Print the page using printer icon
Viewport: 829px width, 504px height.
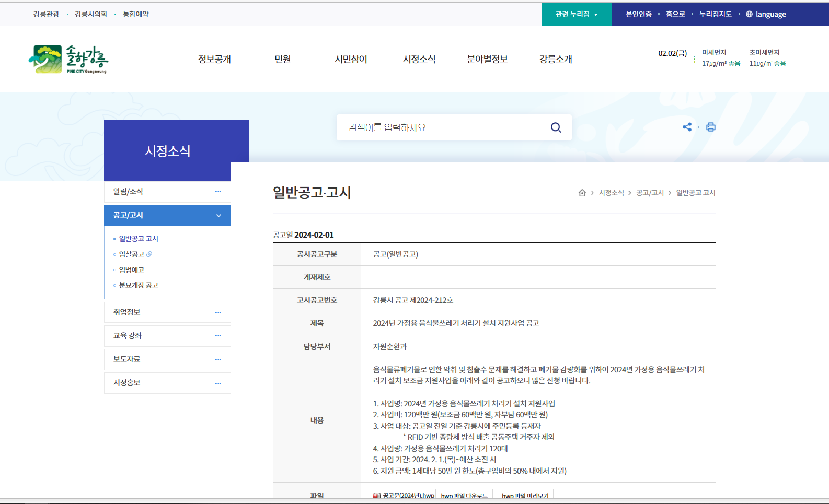pos(710,127)
